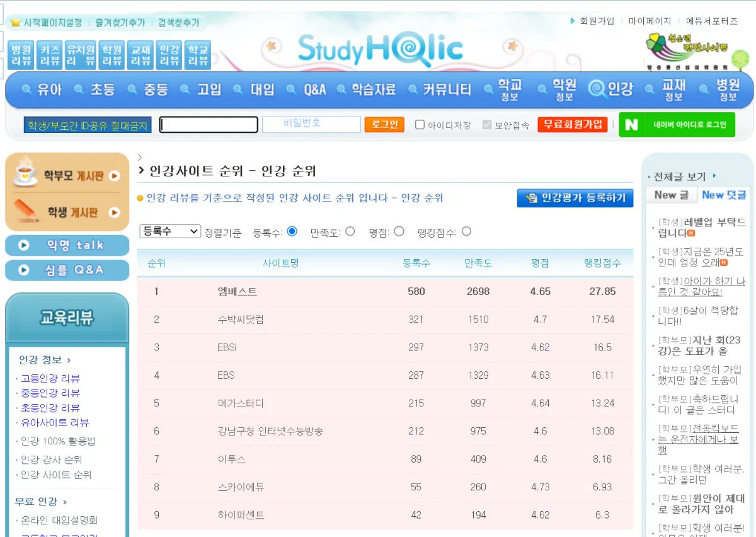Open the 교재정보 main menu

point(673,90)
